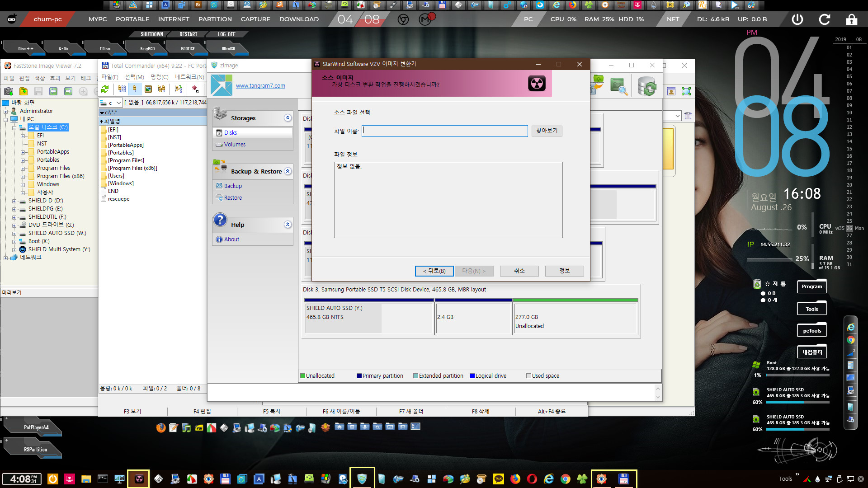868x488 pixels.
Task: Expand PortableApps folder in FastStone tree
Action: tap(23, 152)
